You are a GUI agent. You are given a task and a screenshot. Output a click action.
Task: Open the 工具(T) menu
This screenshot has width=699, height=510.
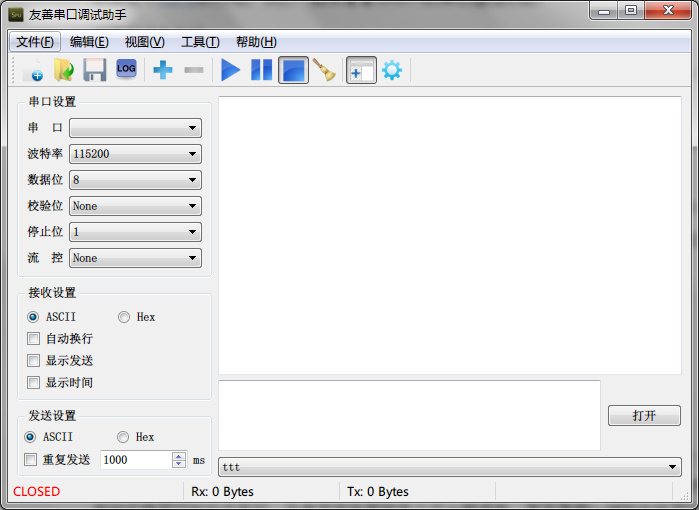click(200, 42)
